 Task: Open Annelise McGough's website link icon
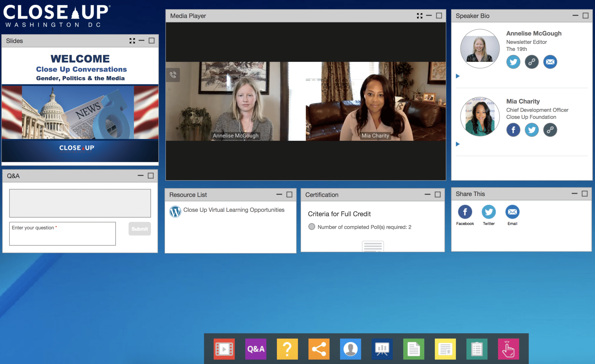[532, 62]
